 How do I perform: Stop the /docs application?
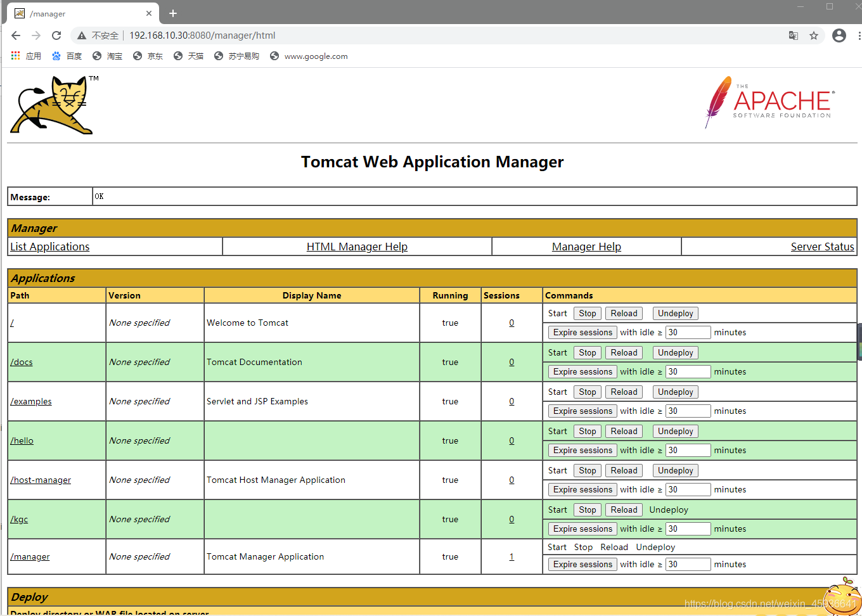[x=588, y=352]
